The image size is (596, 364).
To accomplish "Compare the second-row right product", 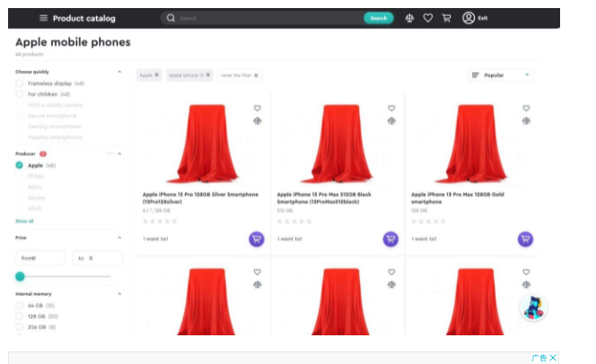I will tap(526, 284).
